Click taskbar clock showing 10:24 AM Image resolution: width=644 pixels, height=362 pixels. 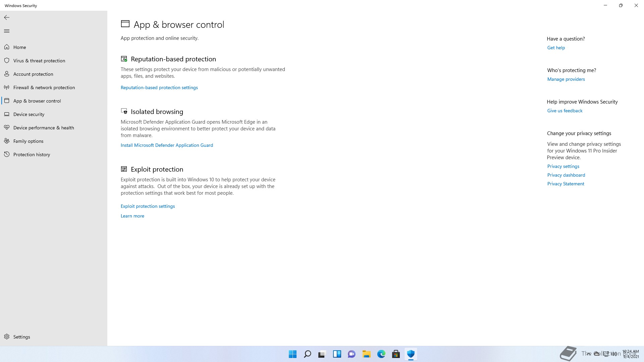[630, 354]
